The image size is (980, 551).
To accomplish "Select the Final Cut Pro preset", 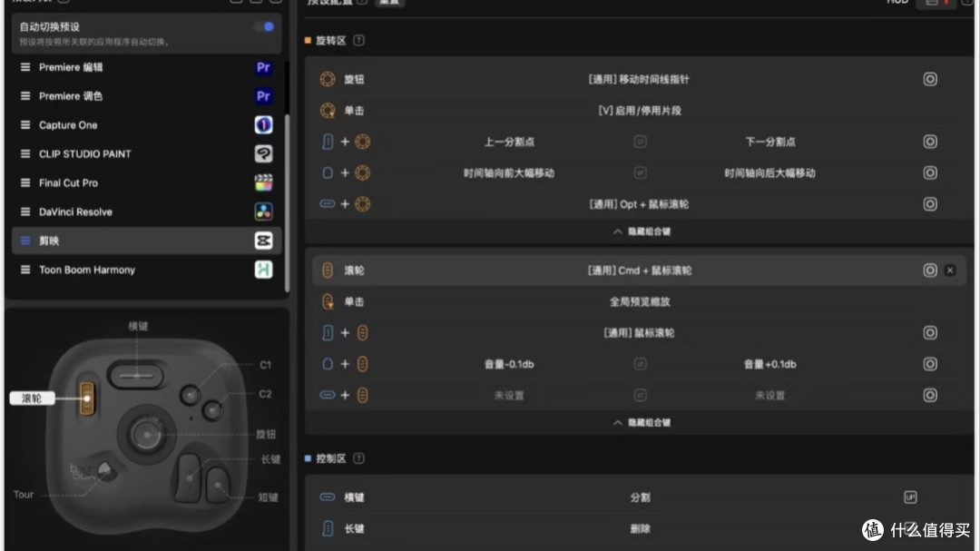I will coord(146,182).
